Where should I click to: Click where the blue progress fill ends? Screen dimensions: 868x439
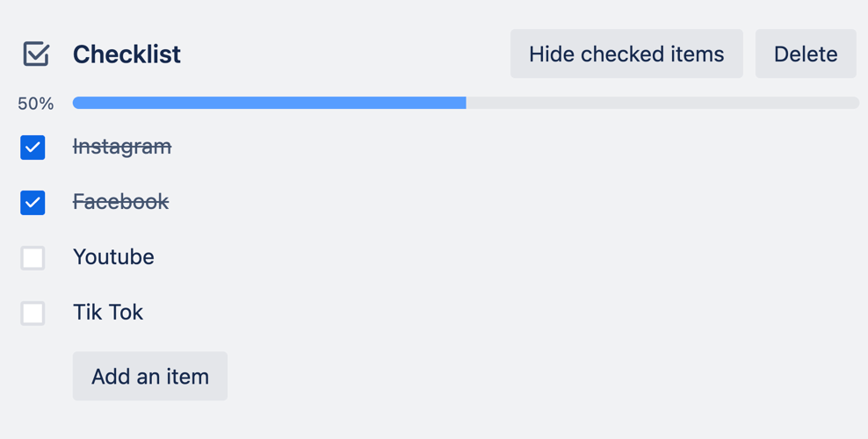[465, 104]
